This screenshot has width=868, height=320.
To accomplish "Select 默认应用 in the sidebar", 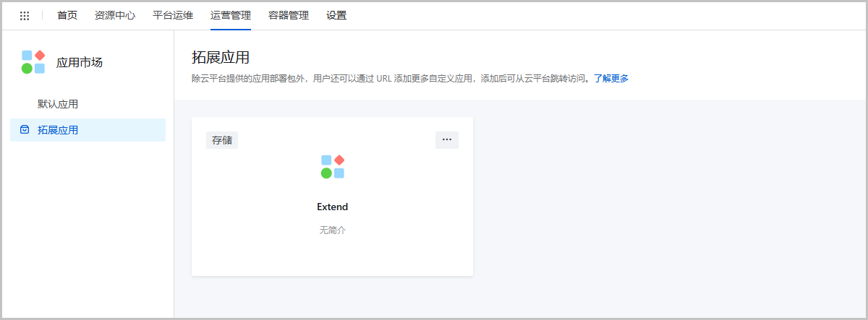I will tap(58, 104).
